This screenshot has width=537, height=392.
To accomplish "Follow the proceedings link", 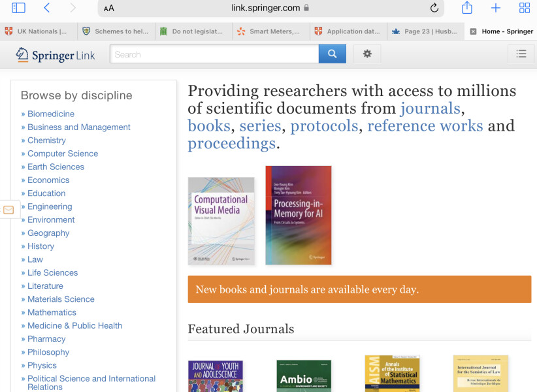I will point(231,144).
